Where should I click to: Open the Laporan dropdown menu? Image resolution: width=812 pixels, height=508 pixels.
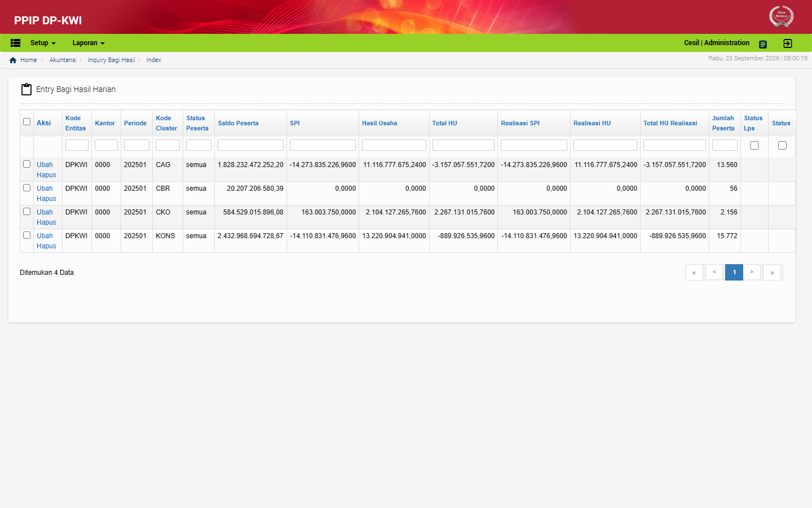coord(89,43)
